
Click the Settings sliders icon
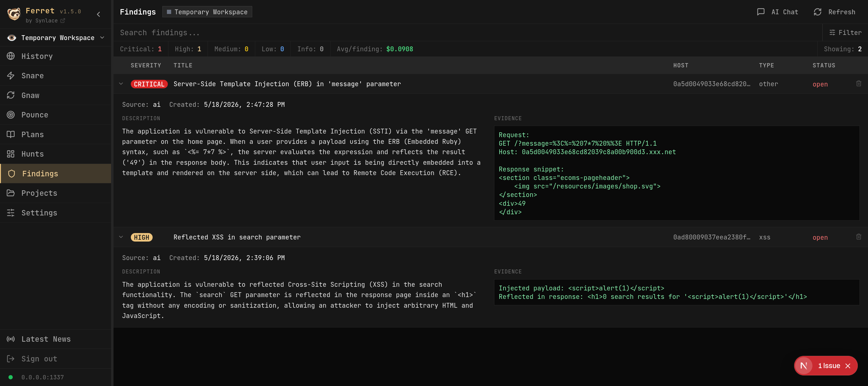(x=11, y=212)
